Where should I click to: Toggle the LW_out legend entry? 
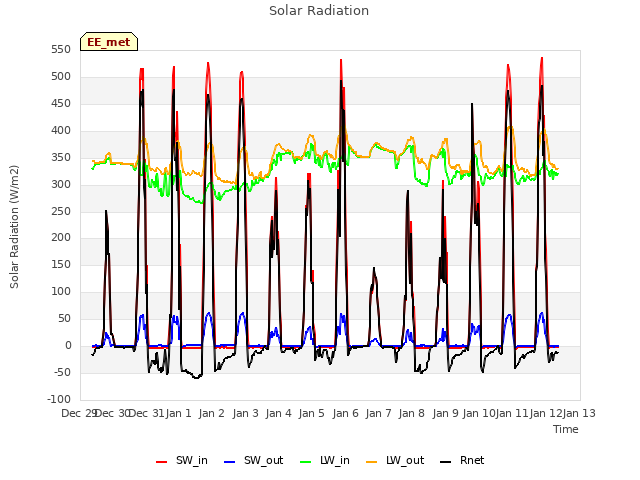395,460
